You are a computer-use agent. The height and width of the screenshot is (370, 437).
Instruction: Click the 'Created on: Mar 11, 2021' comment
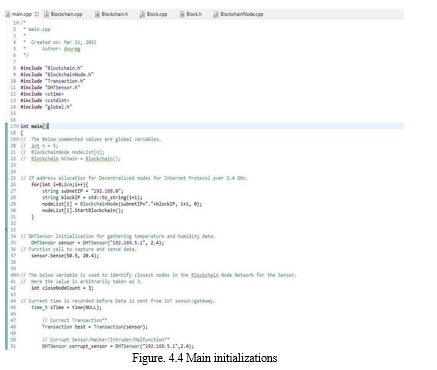64,42
